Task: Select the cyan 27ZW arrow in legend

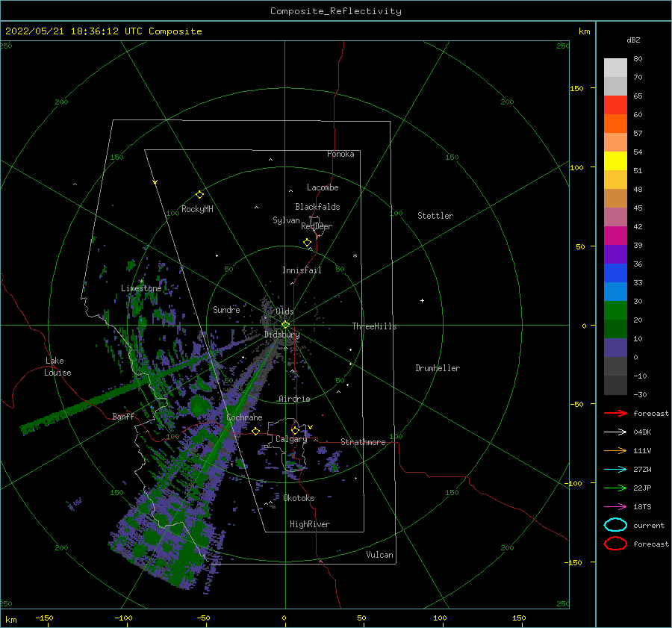Action: [615, 470]
